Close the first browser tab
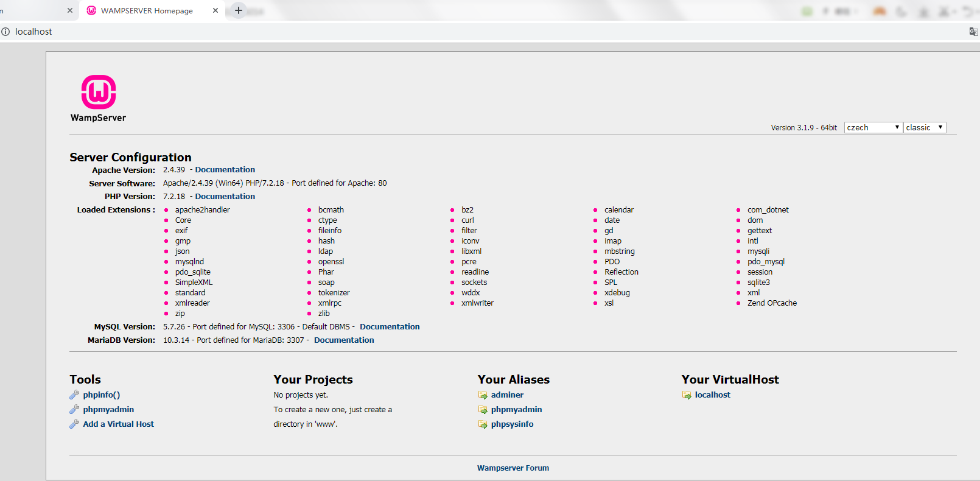Image resolution: width=980 pixels, height=481 pixels. (70, 10)
